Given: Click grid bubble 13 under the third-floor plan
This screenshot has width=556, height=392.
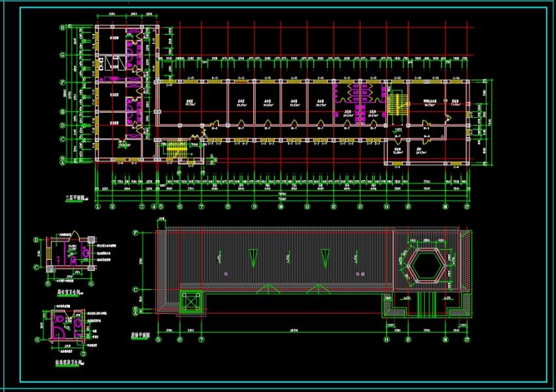Looking at the screenshot, I should pyautogui.click(x=360, y=206).
